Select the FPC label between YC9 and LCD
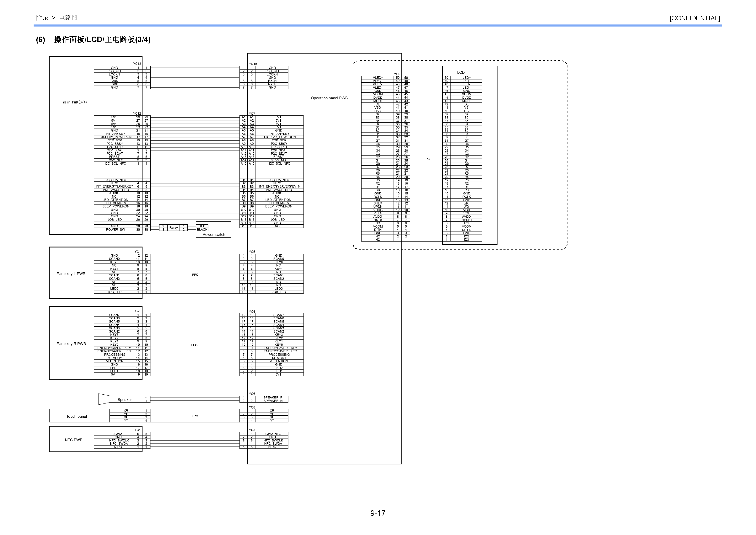Image resolution: width=756 pixels, height=535 pixels. click(x=427, y=159)
